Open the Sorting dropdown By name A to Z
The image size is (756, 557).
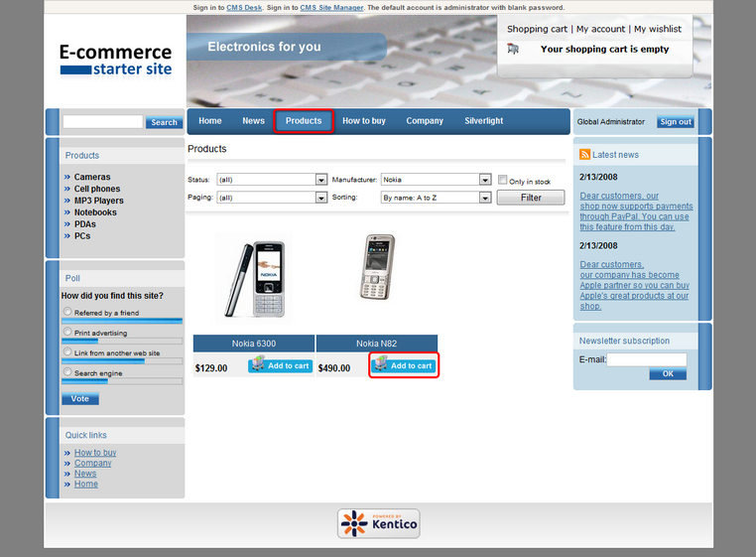pyautogui.click(x=436, y=198)
